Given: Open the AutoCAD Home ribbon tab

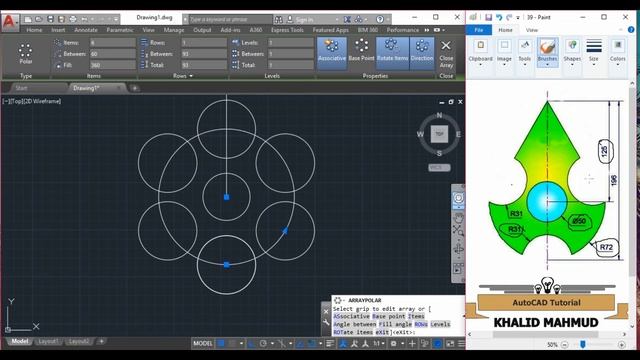Looking at the screenshot, I should pos(34,30).
